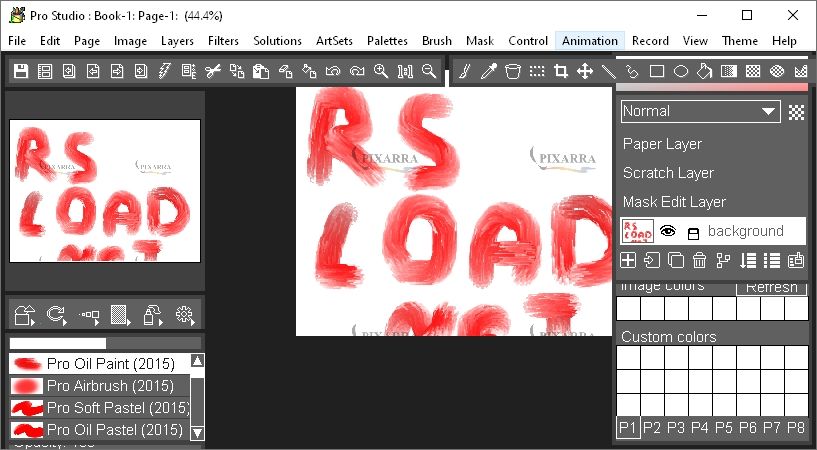Click the first Image colors swatch cell
Image resolution: width=817 pixels, height=450 pixels.
coord(628,308)
